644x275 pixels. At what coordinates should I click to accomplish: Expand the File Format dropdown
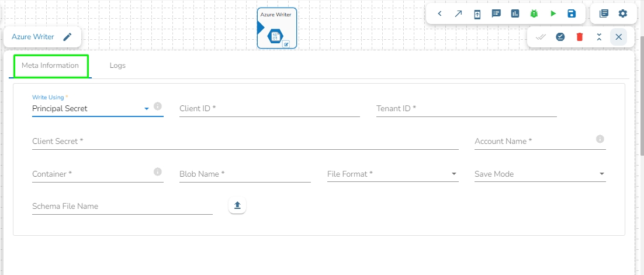tap(393, 174)
